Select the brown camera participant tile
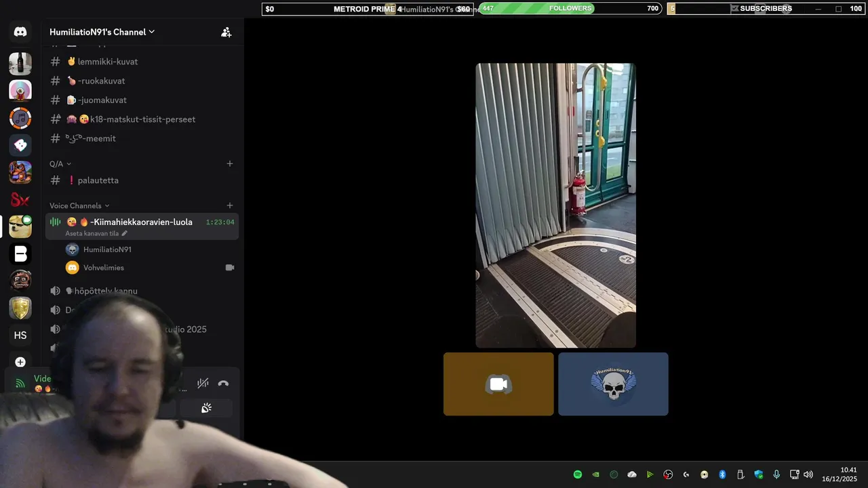 tap(498, 384)
